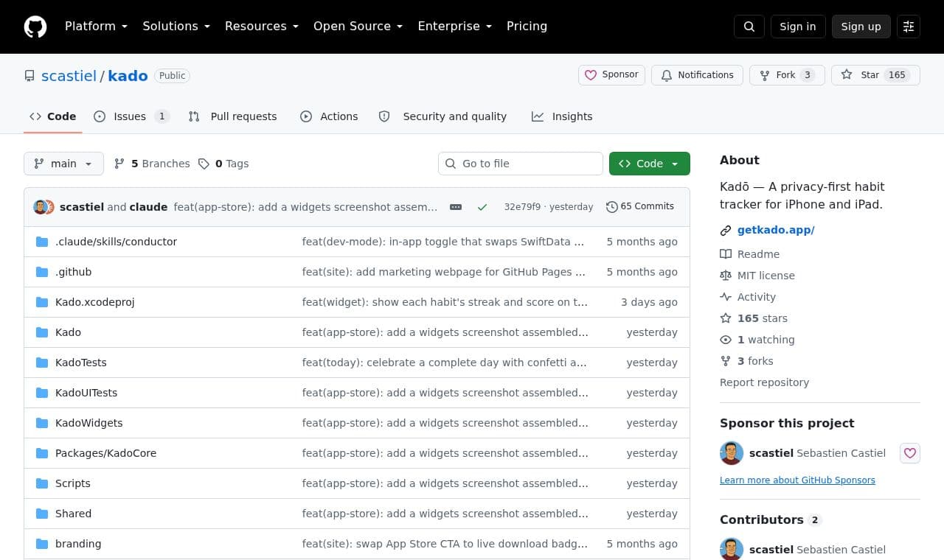The width and height of the screenshot is (944, 560).
Task: Click the Sponsor heart button
Action: [x=611, y=75]
